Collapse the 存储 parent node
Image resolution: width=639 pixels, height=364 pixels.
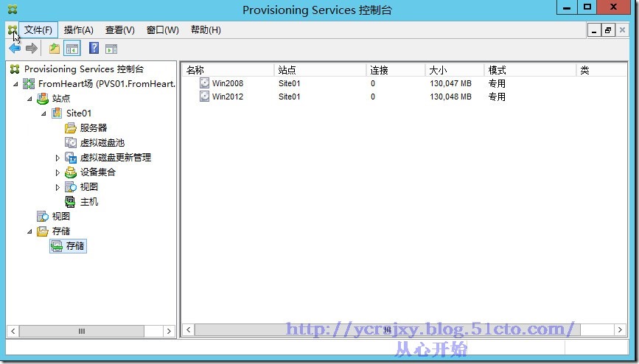point(29,231)
